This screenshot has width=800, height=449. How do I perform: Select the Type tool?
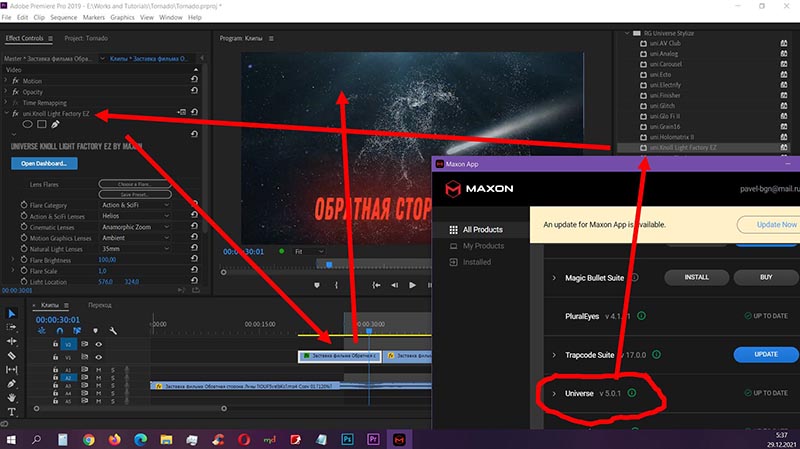pos(12,412)
